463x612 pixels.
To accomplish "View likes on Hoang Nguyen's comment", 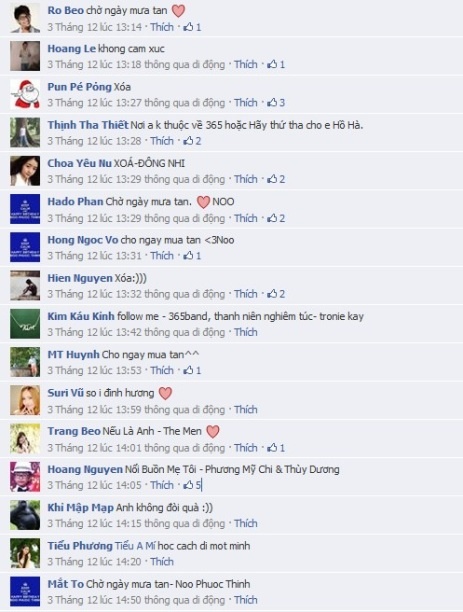I will (x=192, y=485).
